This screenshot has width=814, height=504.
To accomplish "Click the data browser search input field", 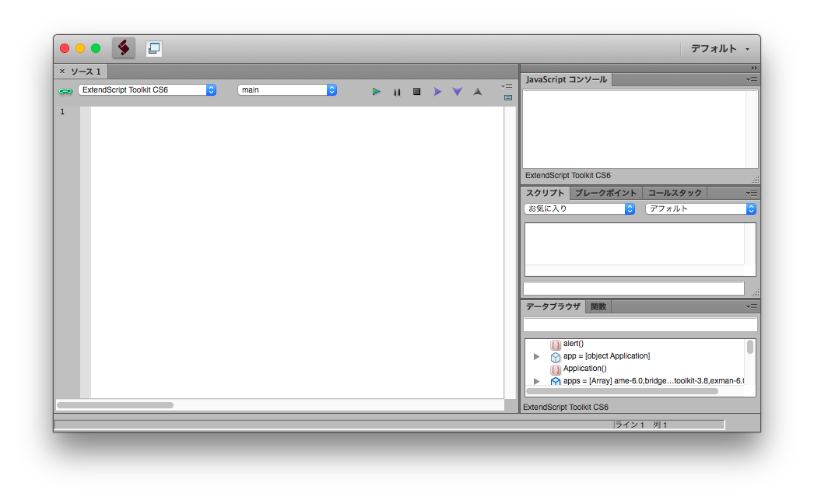I will click(640, 325).
